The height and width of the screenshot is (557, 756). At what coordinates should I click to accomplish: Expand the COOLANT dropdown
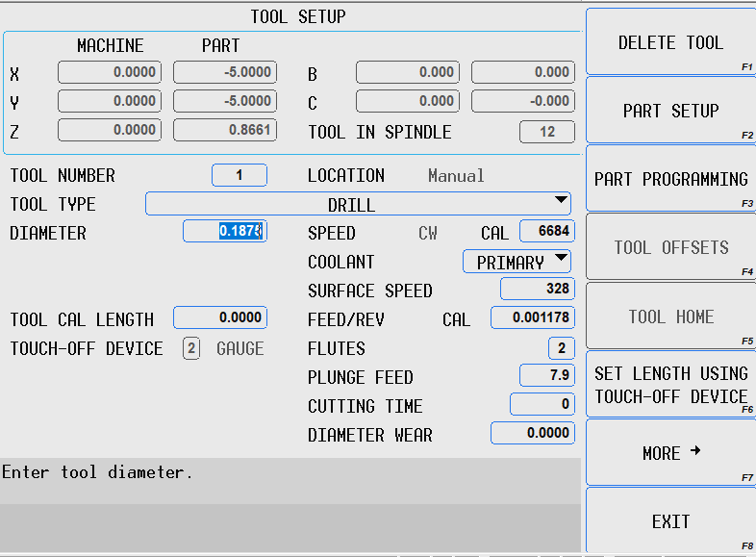click(517, 262)
